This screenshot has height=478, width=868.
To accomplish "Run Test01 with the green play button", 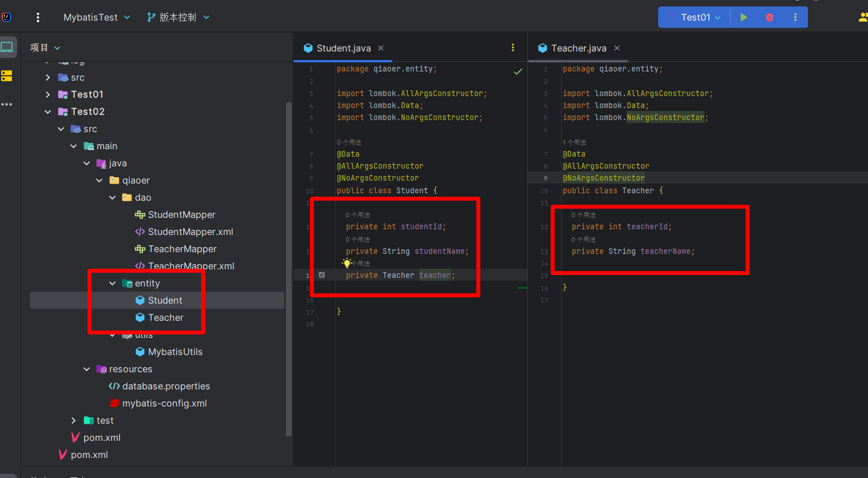I will (x=743, y=17).
